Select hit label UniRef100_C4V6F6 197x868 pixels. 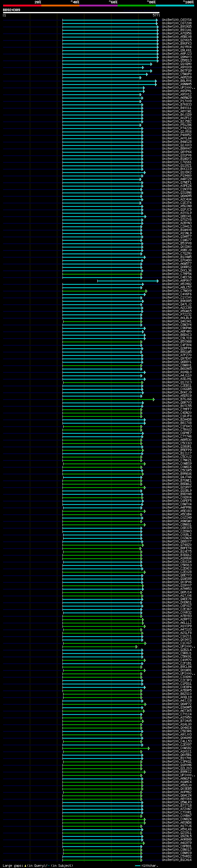coord(177,294)
